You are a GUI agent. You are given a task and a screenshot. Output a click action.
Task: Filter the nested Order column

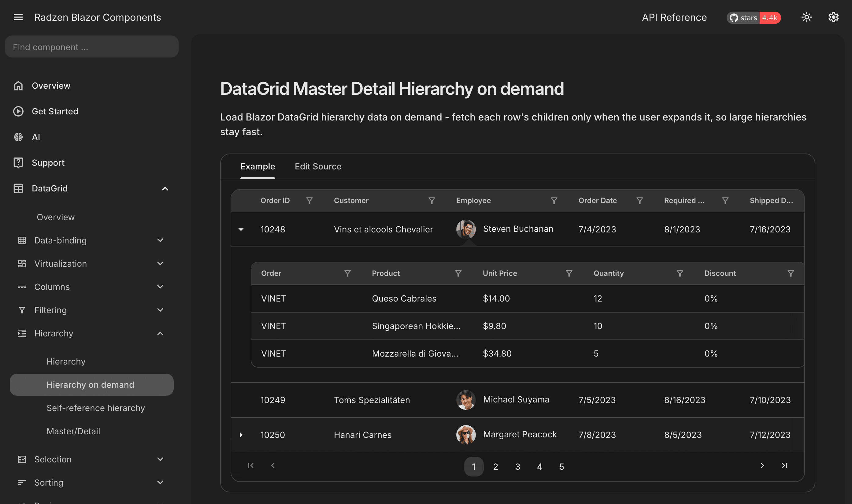tap(347, 273)
